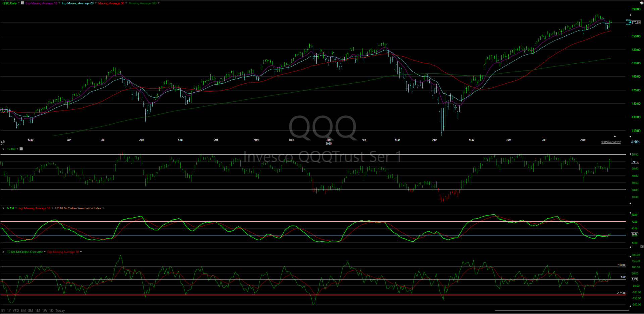Click the circular arrows icon left of May

coord(3,142)
